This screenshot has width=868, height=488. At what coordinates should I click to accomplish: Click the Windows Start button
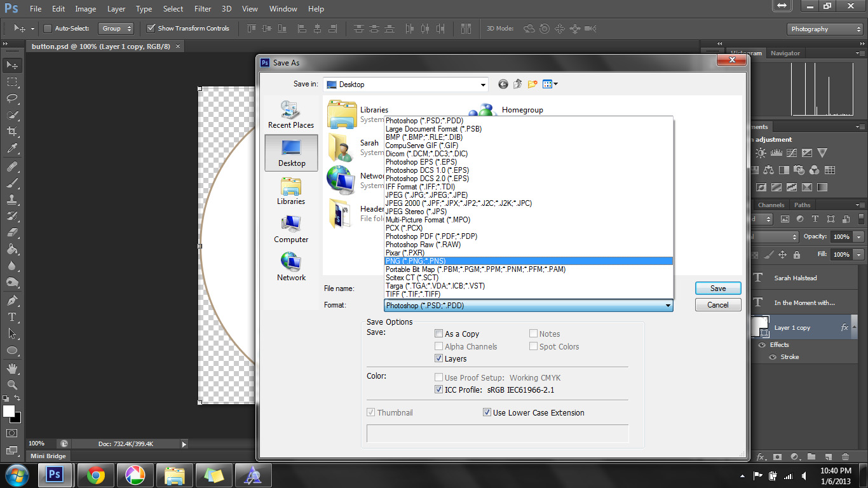pyautogui.click(x=17, y=475)
